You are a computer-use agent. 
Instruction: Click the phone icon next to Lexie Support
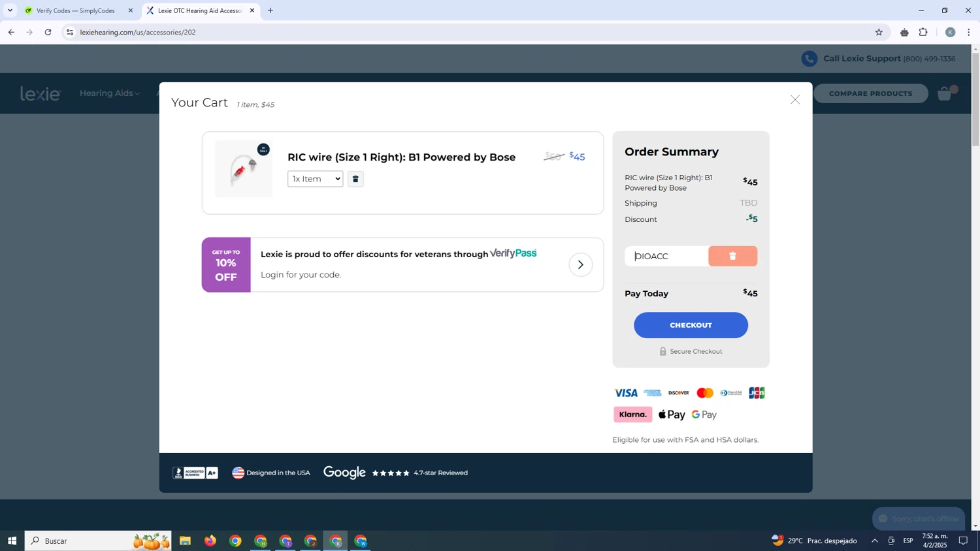click(809, 59)
